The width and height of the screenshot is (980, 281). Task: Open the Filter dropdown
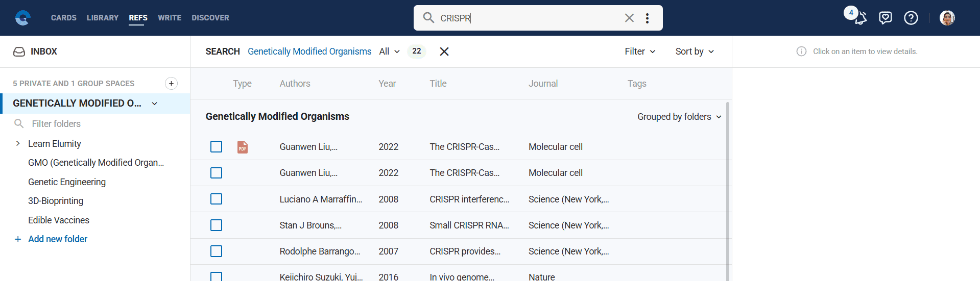(640, 52)
